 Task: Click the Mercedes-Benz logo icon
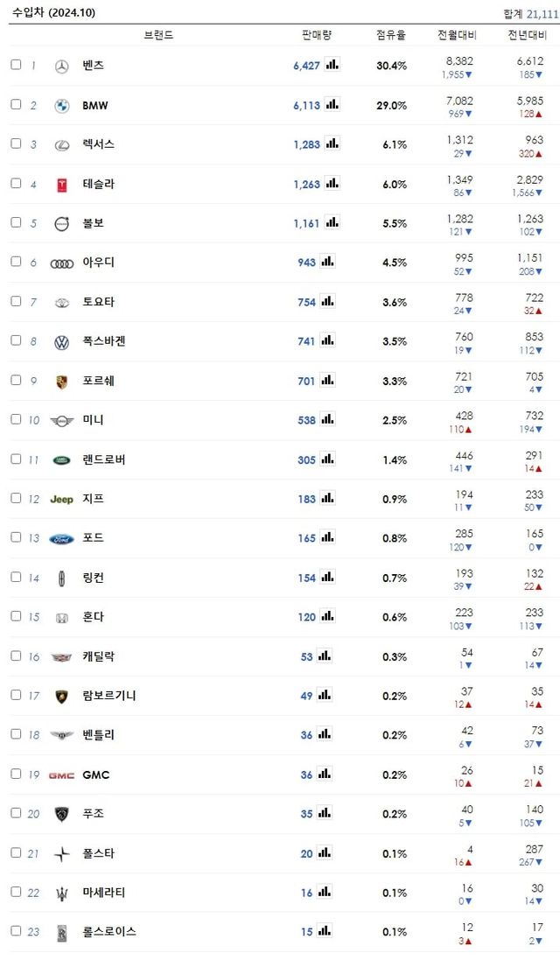(61, 66)
